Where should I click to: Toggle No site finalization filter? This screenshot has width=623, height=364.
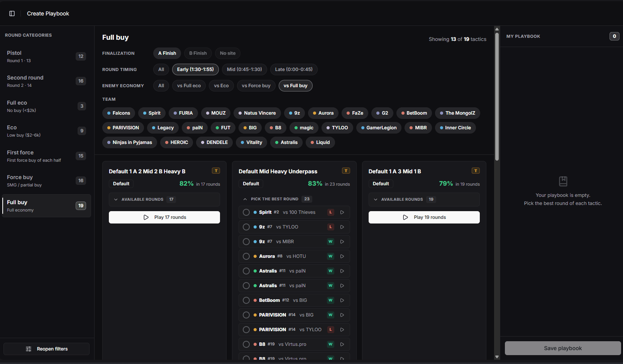228,53
